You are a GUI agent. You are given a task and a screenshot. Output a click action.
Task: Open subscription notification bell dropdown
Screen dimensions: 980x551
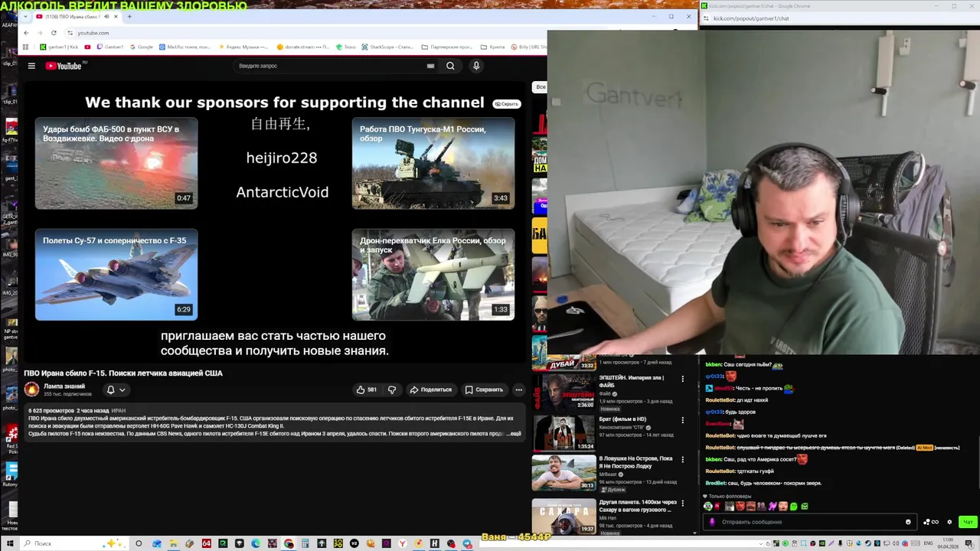tap(116, 390)
